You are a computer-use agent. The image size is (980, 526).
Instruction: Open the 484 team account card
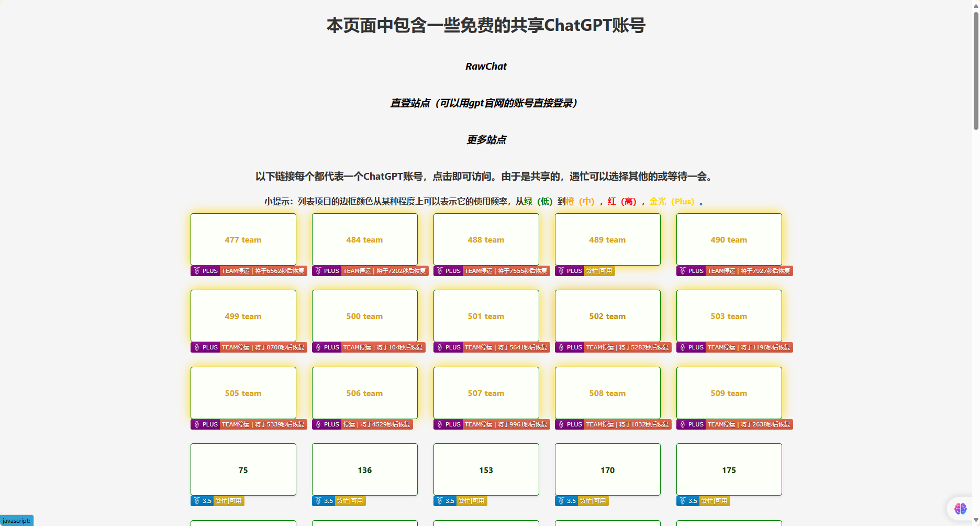click(365, 239)
